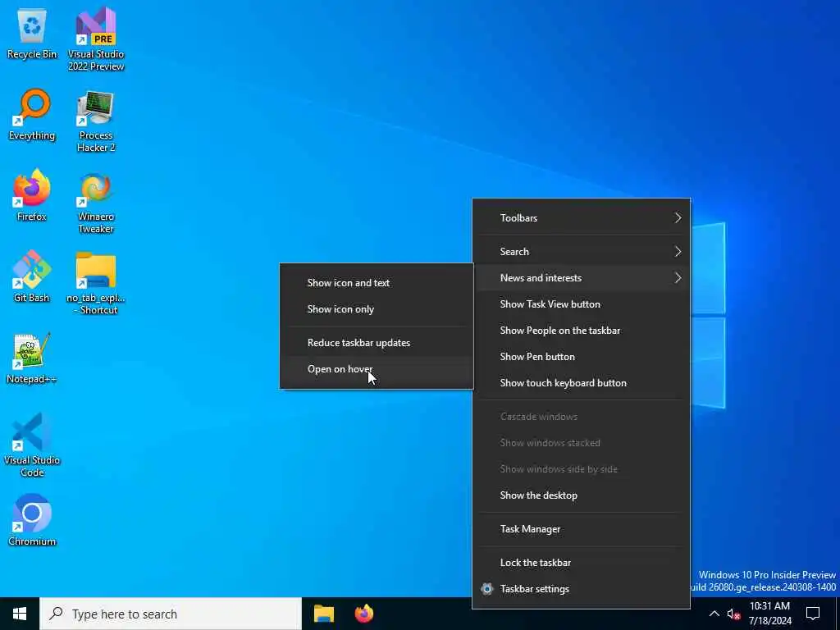Click the muted volume tray icon
This screenshot has height=630, width=840.
tap(733, 614)
